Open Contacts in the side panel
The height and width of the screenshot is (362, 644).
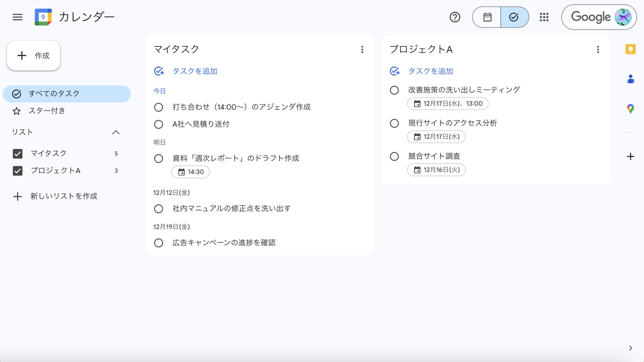click(631, 79)
